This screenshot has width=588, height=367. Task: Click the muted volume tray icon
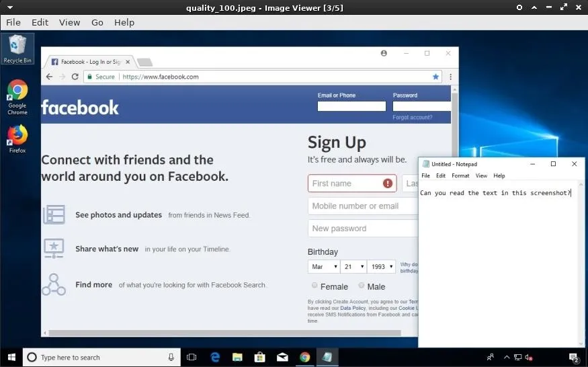(528, 357)
